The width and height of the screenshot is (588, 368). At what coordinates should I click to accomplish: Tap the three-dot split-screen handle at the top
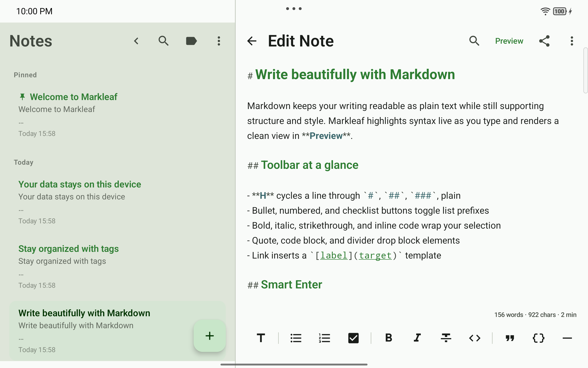click(x=294, y=9)
